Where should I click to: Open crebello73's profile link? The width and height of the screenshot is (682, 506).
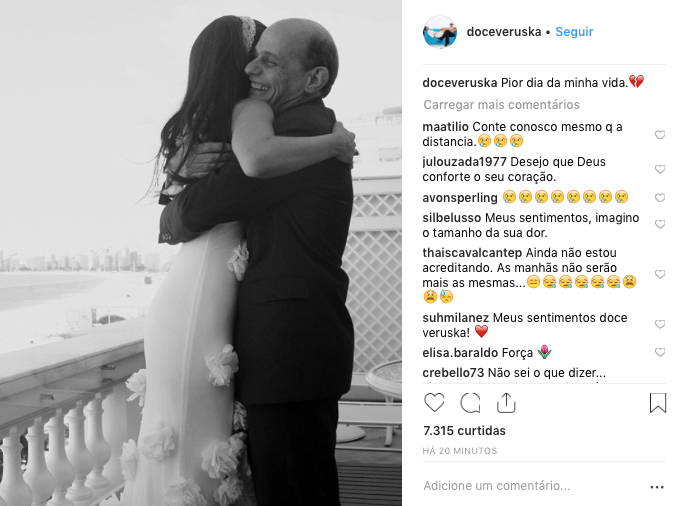pos(453,373)
